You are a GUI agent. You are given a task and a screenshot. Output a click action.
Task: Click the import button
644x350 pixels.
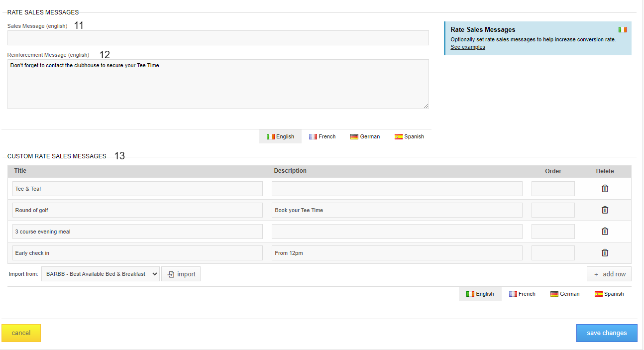[181, 274]
